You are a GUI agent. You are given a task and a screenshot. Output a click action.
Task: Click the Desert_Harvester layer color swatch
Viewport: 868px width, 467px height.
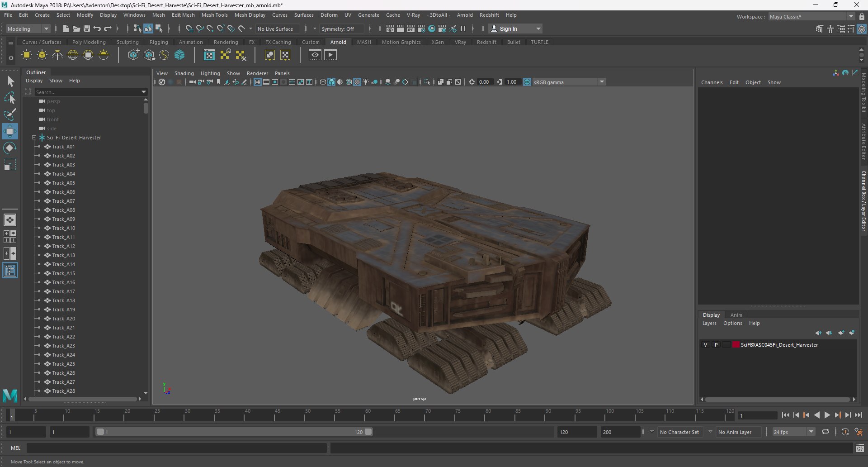pos(736,345)
